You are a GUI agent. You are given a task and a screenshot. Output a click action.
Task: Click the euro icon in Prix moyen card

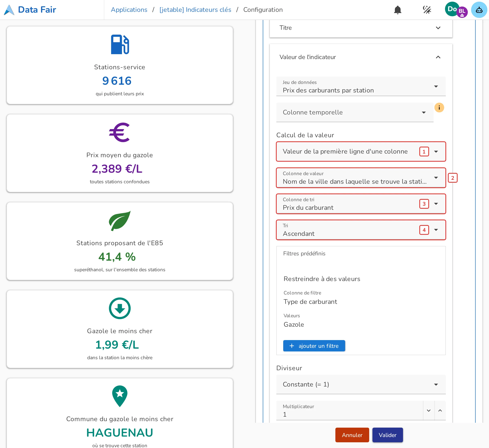click(119, 132)
